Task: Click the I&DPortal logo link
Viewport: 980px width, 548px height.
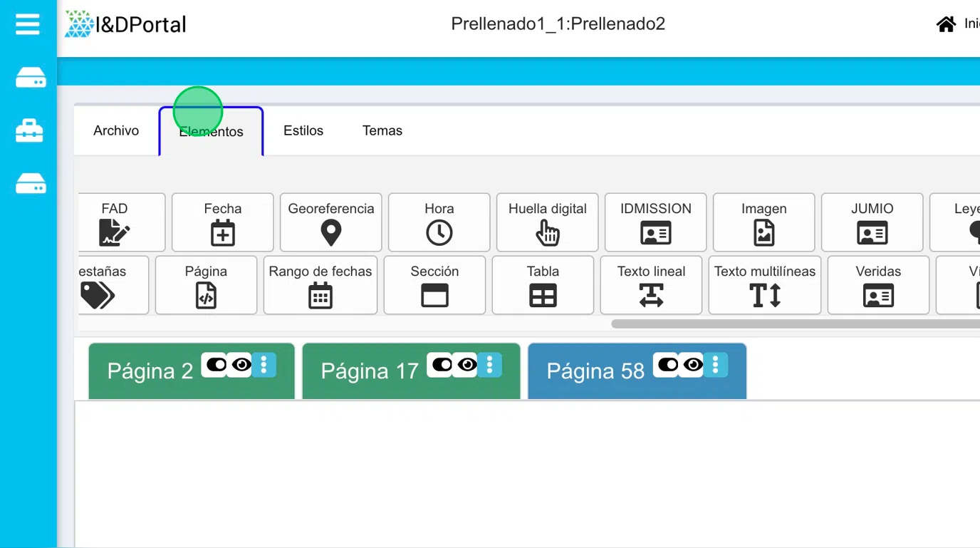Action: 125,24
